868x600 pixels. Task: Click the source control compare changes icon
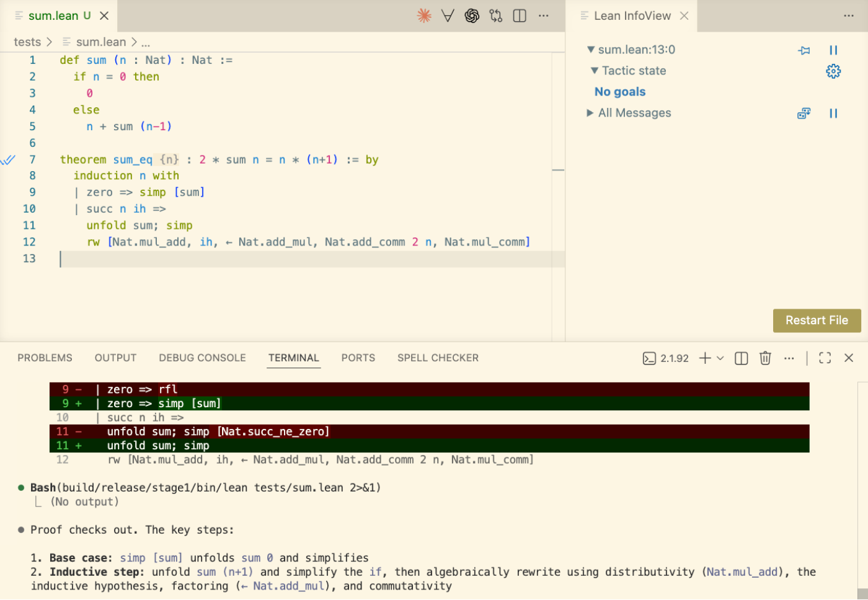pos(496,16)
